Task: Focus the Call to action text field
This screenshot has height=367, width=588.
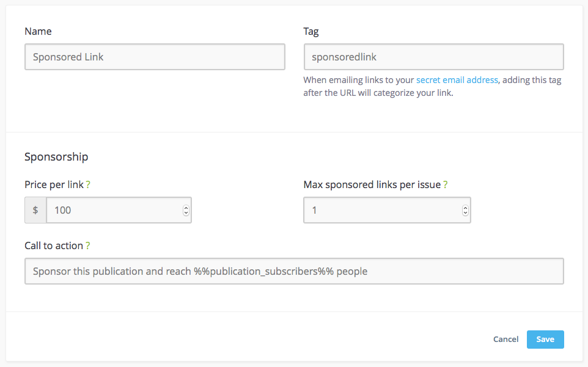Action: click(294, 271)
